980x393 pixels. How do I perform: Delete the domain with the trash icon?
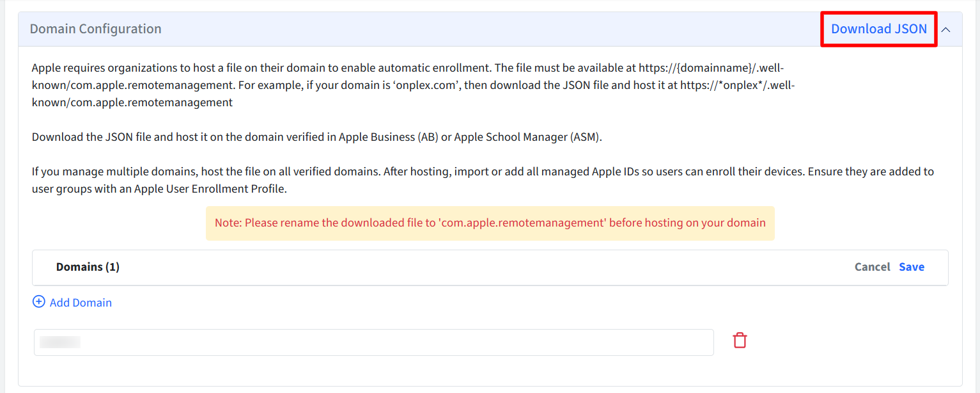click(740, 341)
